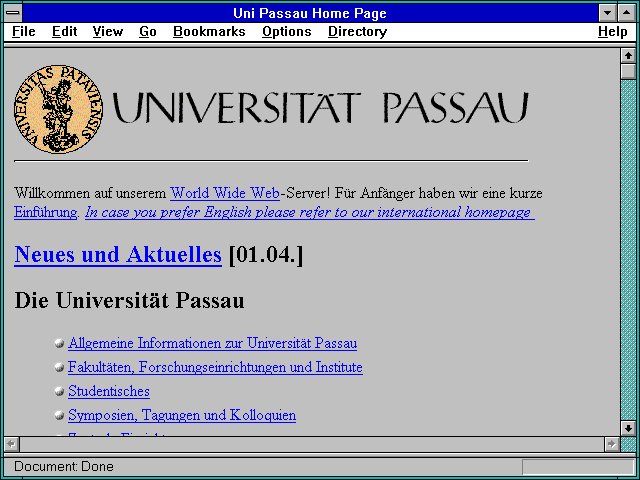
Task: Click the horizontal scrollbar left arrow
Action: click(x=12, y=444)
